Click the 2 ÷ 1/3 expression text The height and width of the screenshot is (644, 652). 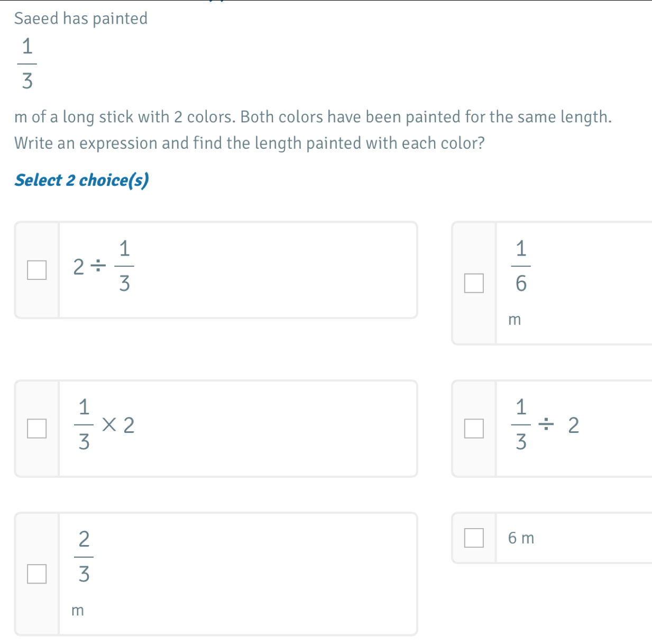[x=104, y=266]
